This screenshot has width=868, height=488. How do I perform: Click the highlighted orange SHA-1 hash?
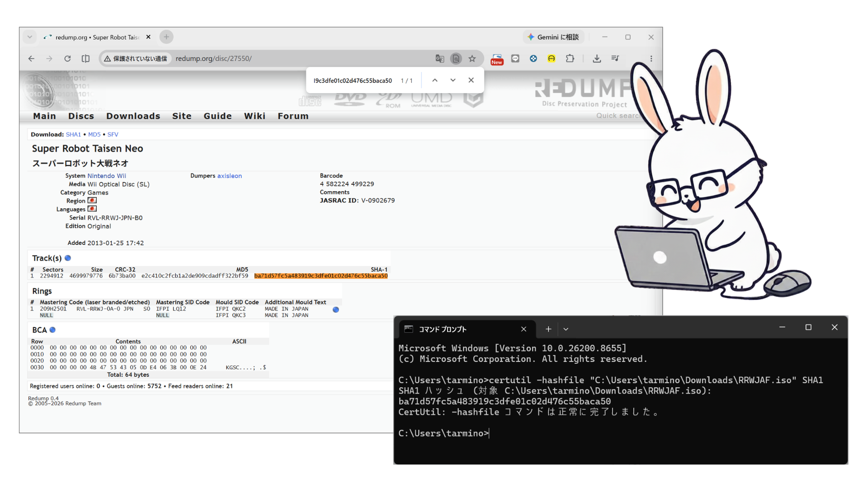321,276
